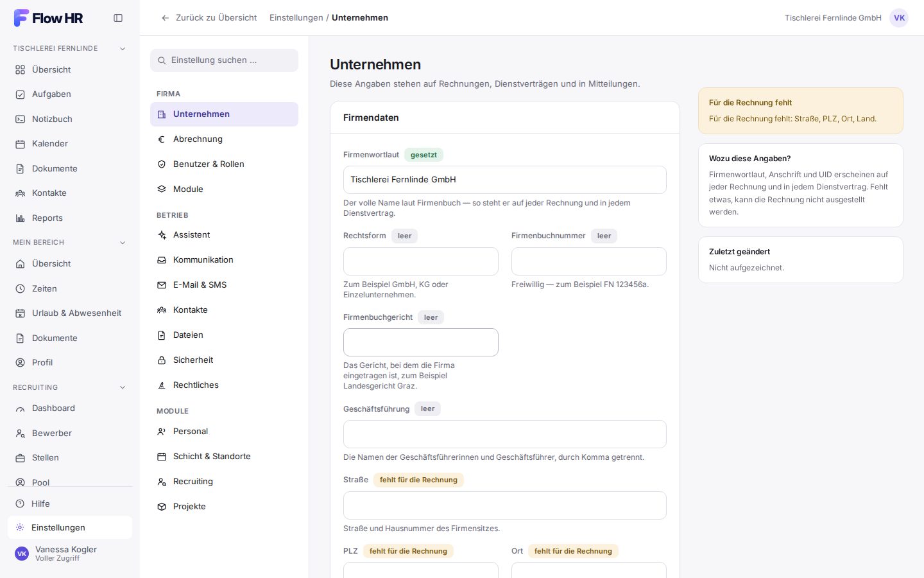Screen dimensions: 924x578
Task: Open the Recruiting Dashboard page
Action: point(70,408)
